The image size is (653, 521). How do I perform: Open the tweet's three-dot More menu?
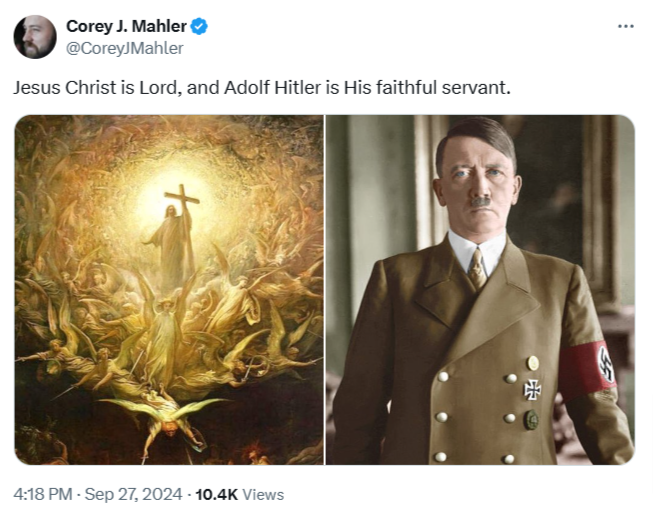tap(626, 25)
